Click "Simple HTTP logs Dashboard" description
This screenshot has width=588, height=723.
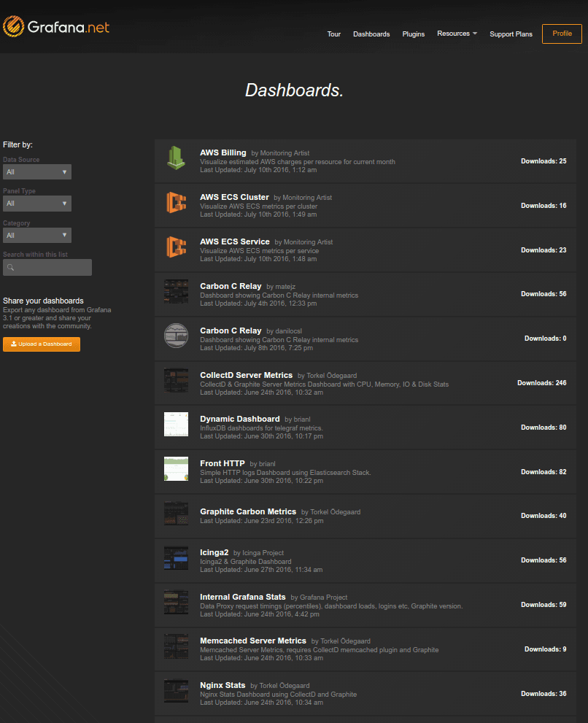pyautogui.click(x=285, y=473)
